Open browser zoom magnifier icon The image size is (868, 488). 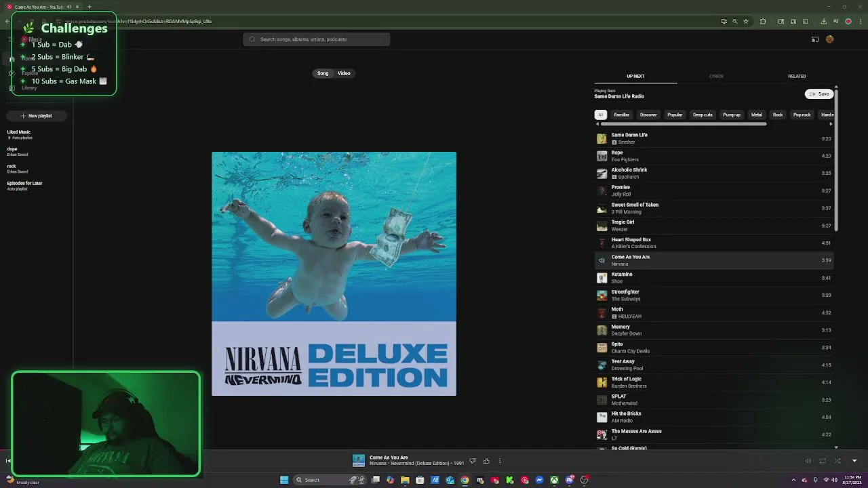pos(734,21)
